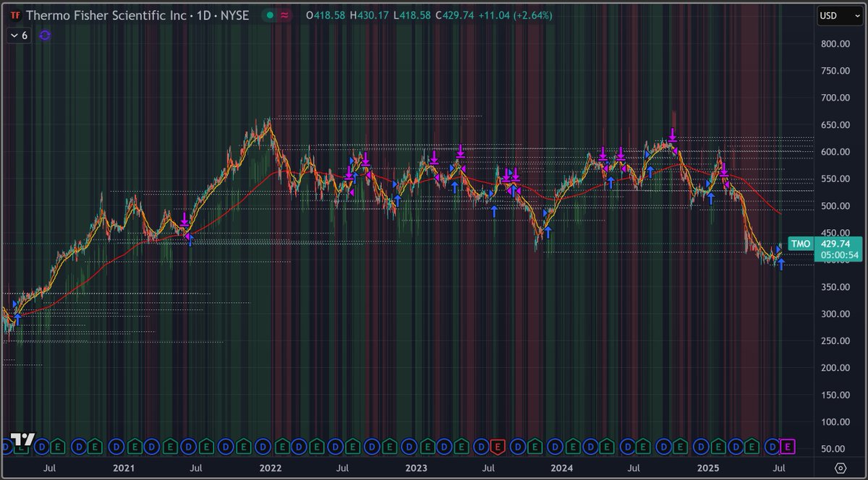
Task: Open the red missed-earnings E marker
Action: pyautogui.click(x=497, y=445)
